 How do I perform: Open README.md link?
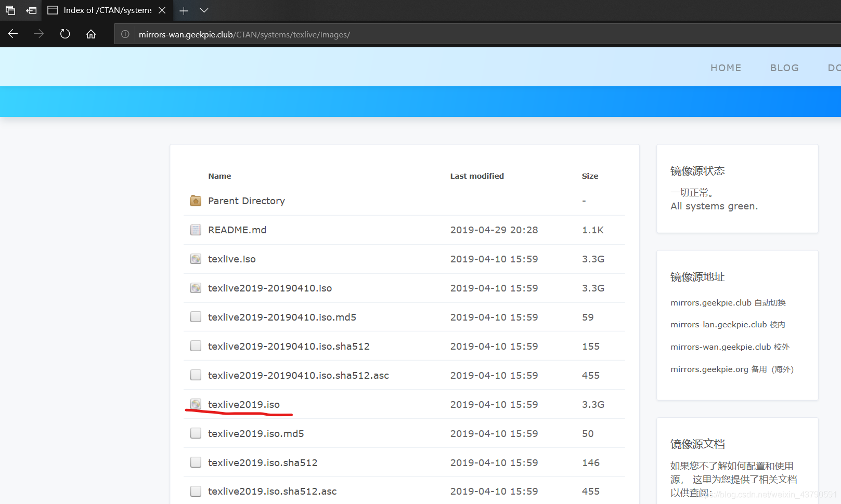tap(237, 230)
